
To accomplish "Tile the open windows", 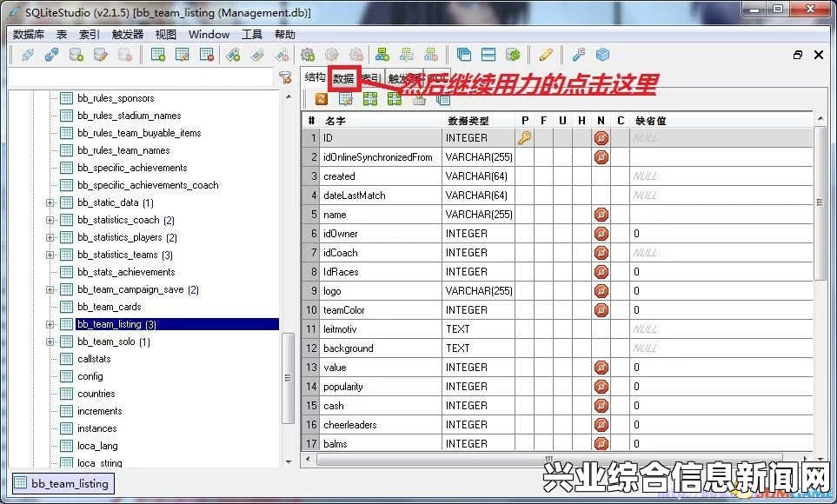I will 488,55.
